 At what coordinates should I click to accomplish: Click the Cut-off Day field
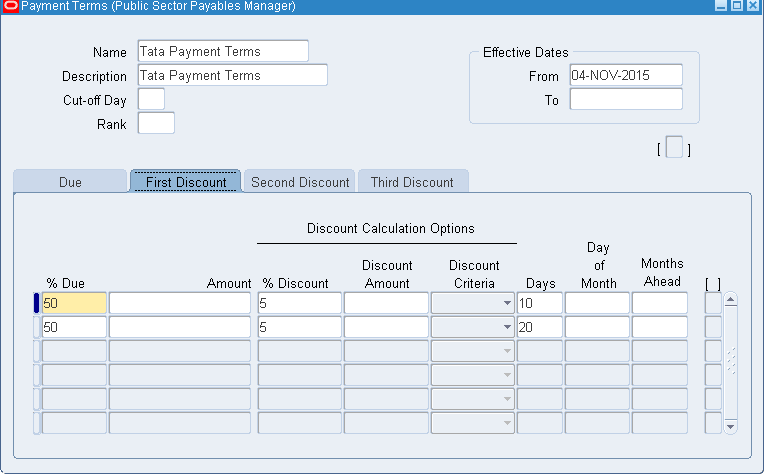[150, 100]
